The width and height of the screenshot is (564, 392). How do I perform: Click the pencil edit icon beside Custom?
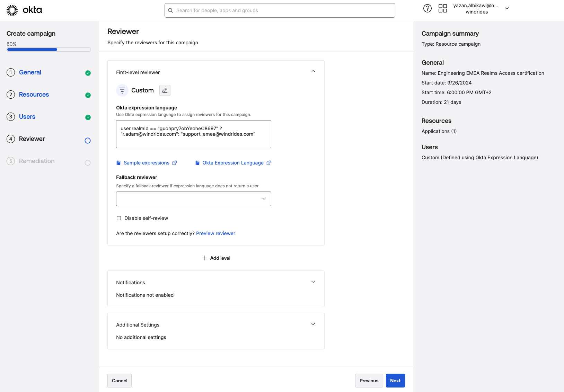click(x=165, y=90)
